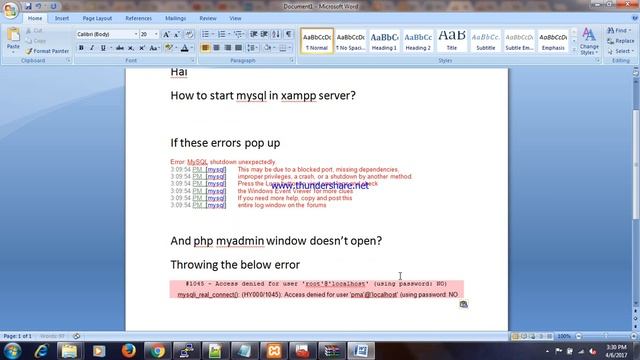Open the Windows Start menu

[x=12, y=351]
